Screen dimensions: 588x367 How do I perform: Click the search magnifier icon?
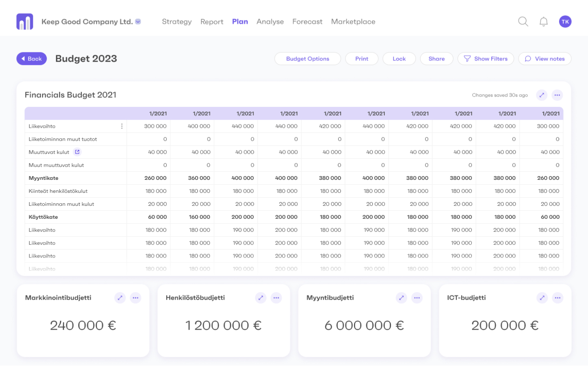point(523,22)
